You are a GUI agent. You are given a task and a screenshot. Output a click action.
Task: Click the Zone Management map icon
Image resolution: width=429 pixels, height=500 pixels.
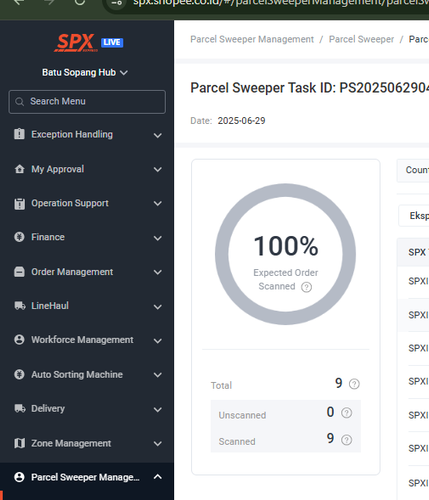pos(19,443)
